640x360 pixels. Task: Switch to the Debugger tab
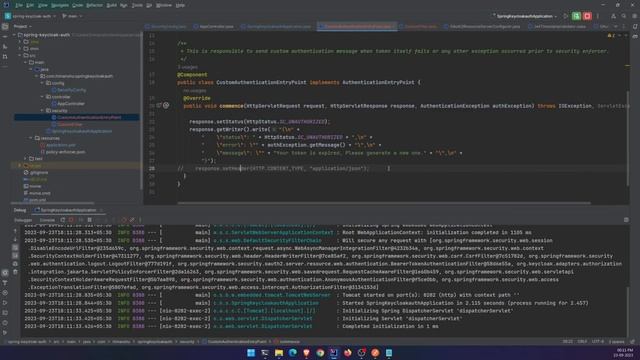click(23, 220)
